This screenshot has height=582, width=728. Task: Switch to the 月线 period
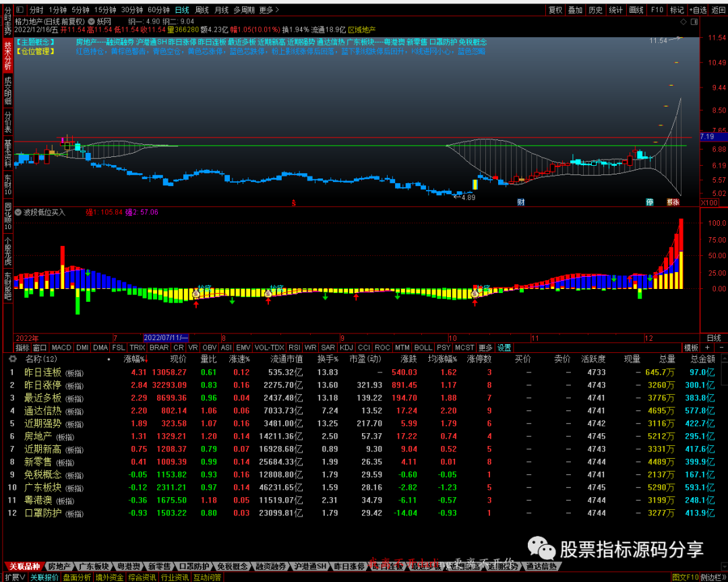tap(222, 9)
